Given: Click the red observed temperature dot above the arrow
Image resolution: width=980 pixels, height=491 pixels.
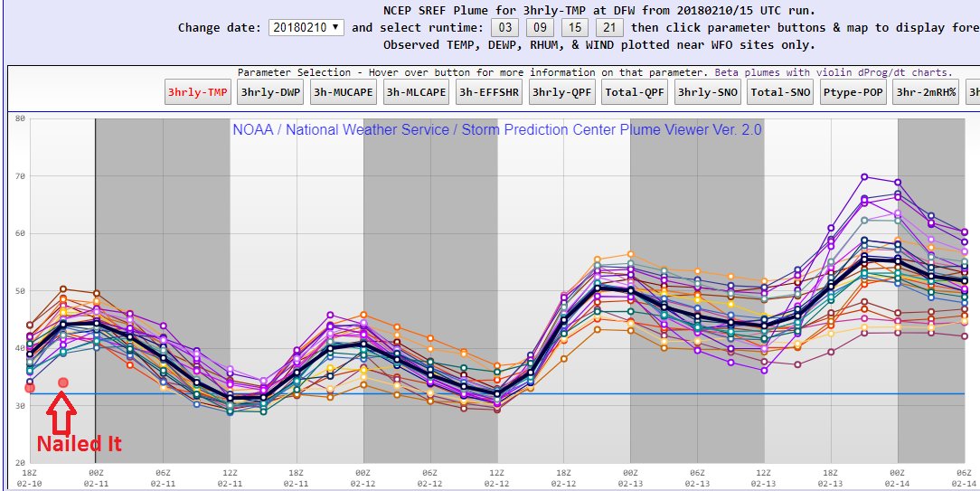Looking at the screenshot, I should coord(63,382).
